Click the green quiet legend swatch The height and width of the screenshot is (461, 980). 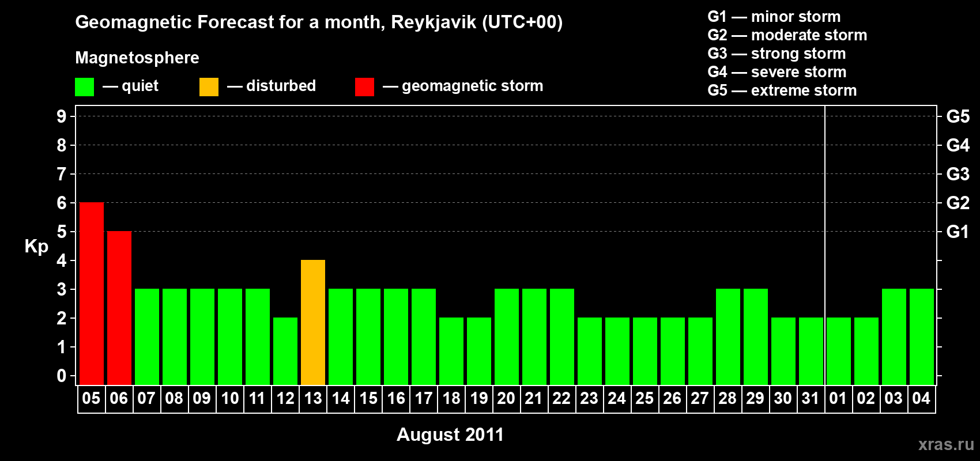(84, 87)
